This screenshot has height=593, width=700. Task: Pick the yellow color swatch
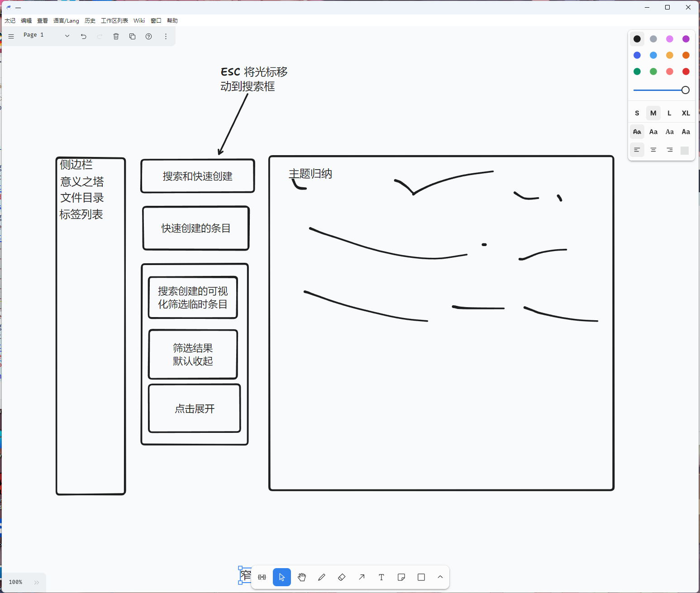coord(670,55)
